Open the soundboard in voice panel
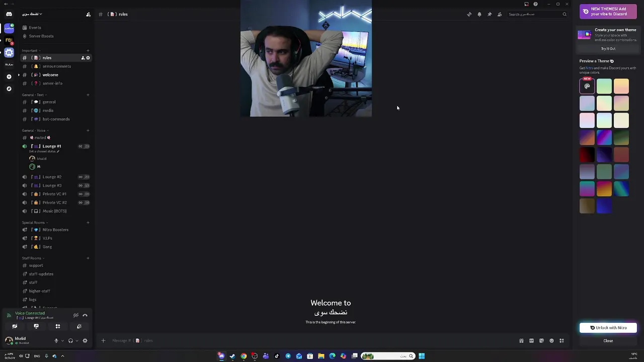644x362 pixels. tap(79, 326)
